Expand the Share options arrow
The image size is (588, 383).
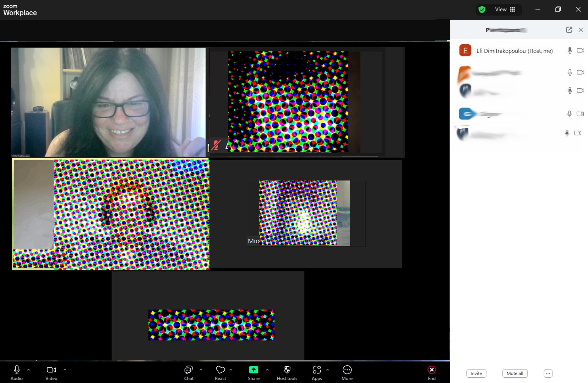coord(267,370)
